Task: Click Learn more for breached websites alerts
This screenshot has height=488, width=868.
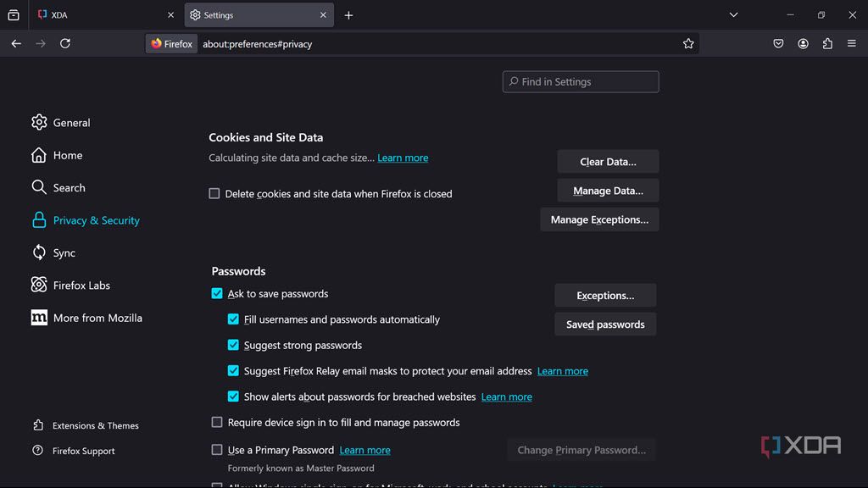Action: [507, 396]
